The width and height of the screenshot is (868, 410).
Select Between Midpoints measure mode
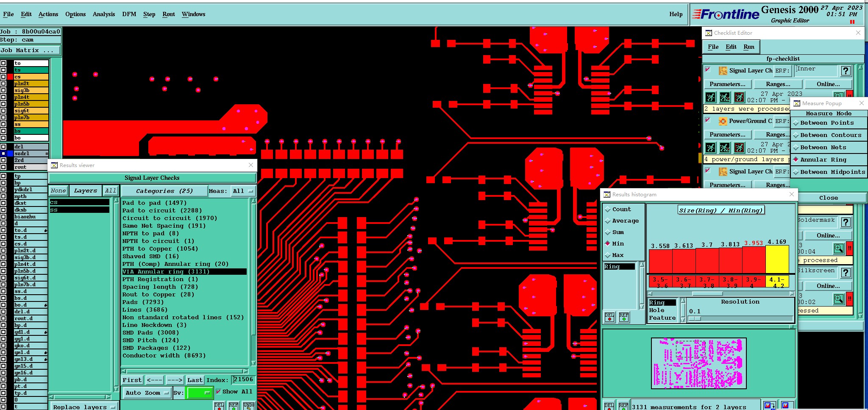(829, 172)
